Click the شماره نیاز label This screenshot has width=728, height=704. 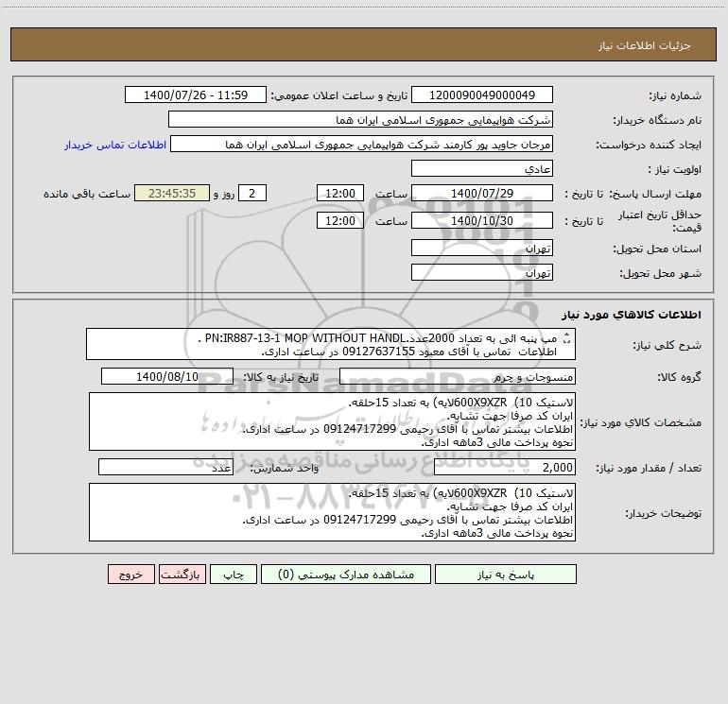click(675, 96)
